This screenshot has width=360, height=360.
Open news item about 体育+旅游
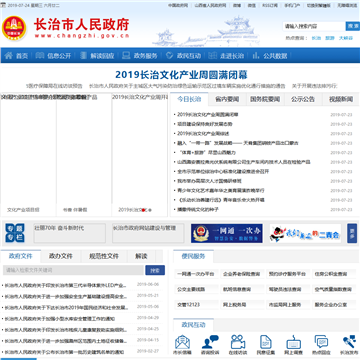[x=207, y=152]
